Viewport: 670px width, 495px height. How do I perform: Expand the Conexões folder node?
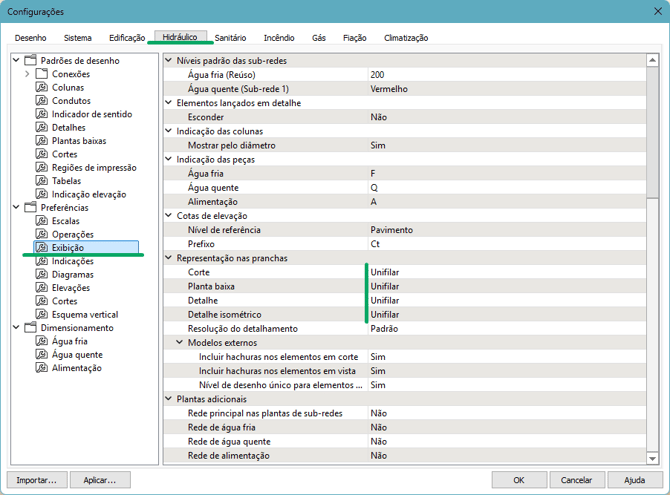pos(27,74)
